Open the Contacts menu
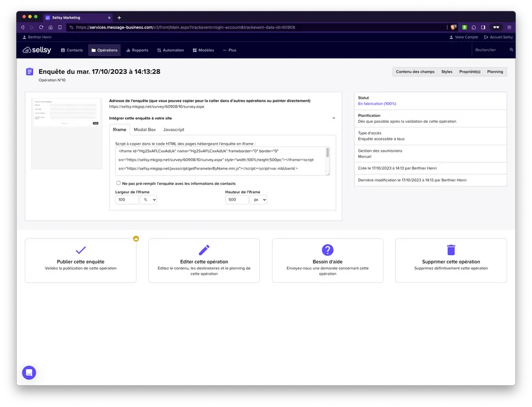Viewport: 532px width, 407px height. [72, 50]
